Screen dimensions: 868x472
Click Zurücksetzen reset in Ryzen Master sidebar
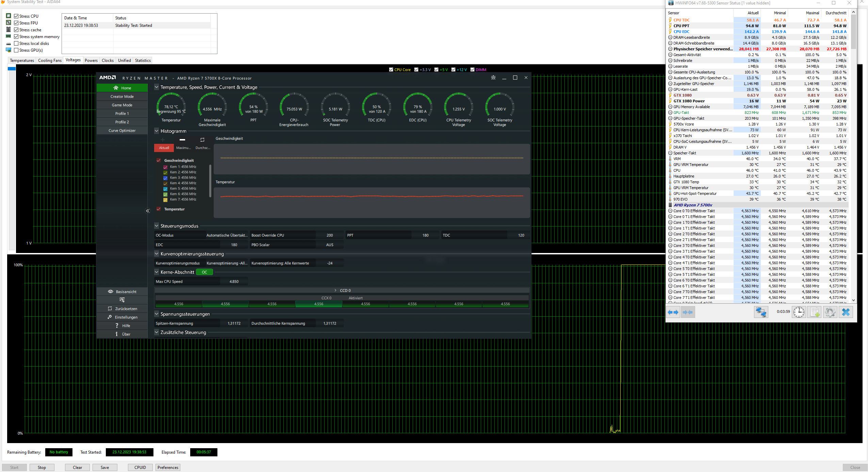(122, 308)
